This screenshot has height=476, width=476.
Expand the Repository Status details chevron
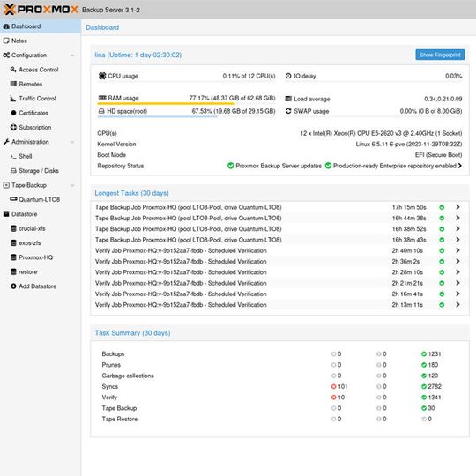pyautogui.click(x=460, y=166)
